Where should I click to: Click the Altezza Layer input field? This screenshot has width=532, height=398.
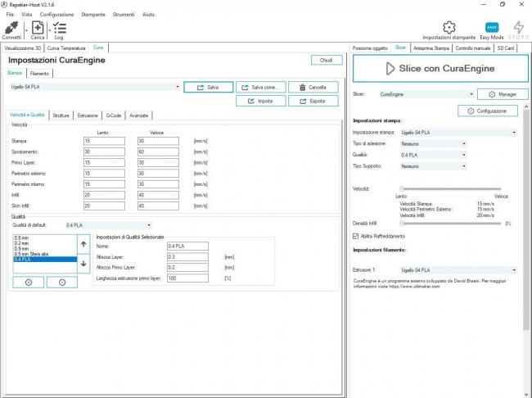tap(187, 256)
